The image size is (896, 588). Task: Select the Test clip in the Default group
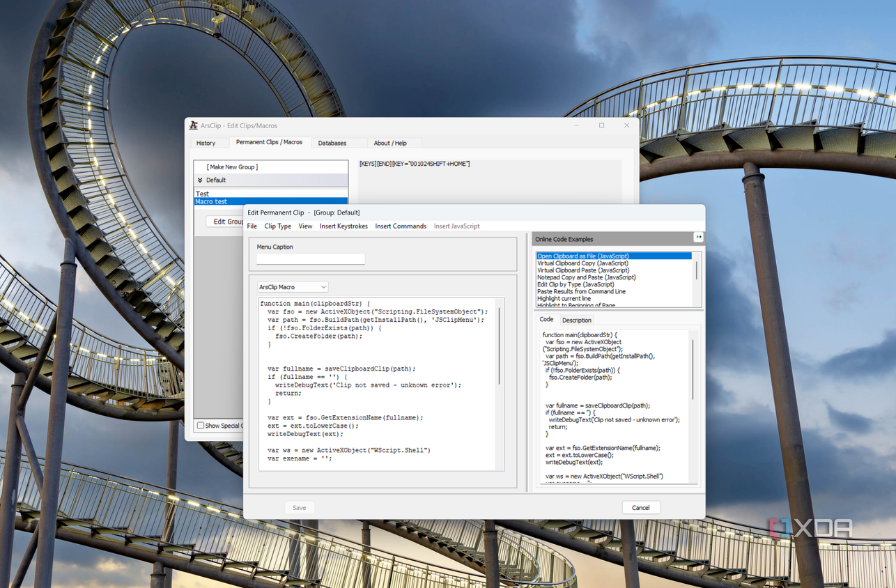(271, 194)
